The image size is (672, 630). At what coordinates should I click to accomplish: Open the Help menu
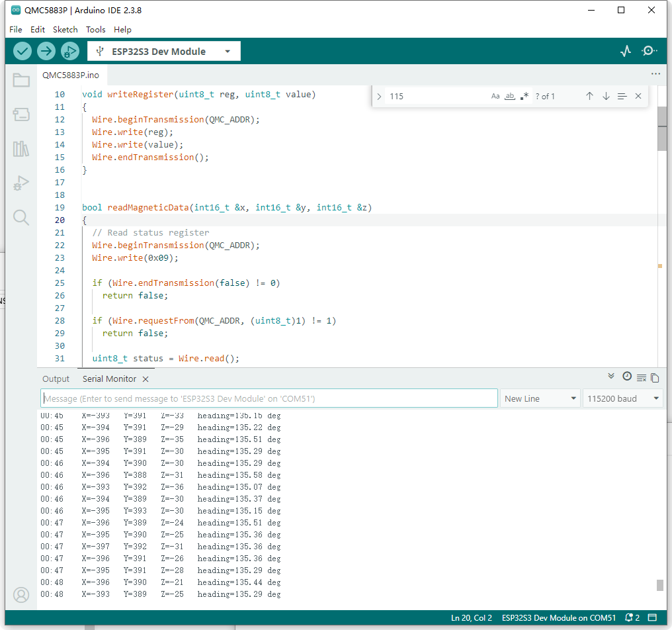(x=122, y=30)
